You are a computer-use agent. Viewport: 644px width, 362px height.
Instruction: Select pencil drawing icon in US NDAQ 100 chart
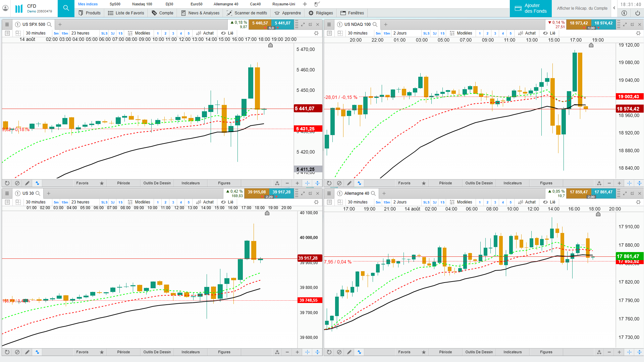pyautogui.click(x=349, y=183)
